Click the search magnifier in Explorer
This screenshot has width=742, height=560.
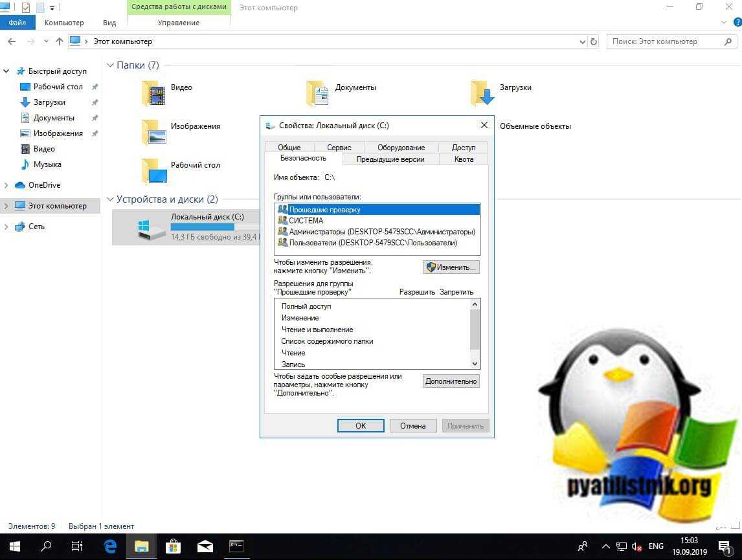tap(728, 41)
